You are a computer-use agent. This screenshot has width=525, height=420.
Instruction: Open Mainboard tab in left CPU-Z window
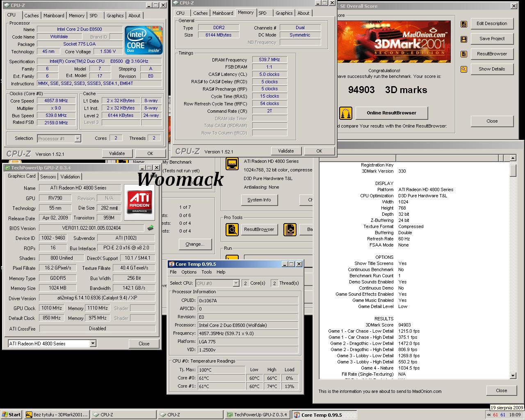54,16
